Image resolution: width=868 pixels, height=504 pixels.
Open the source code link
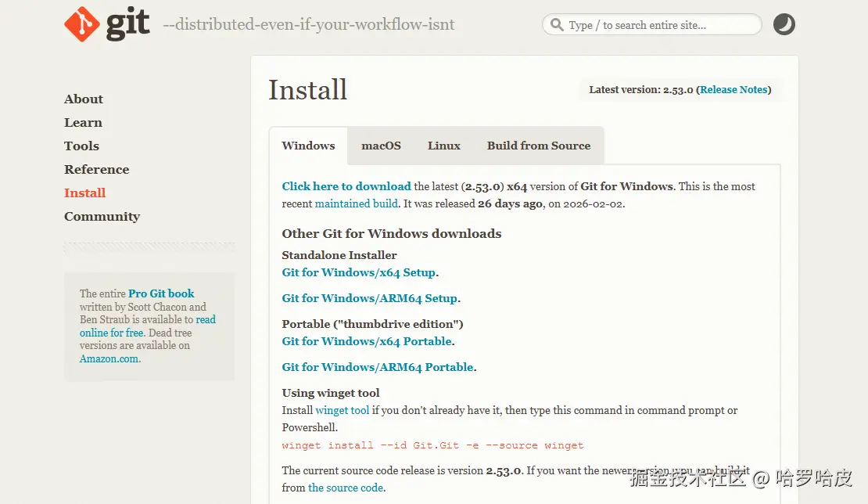coord(346,488)
